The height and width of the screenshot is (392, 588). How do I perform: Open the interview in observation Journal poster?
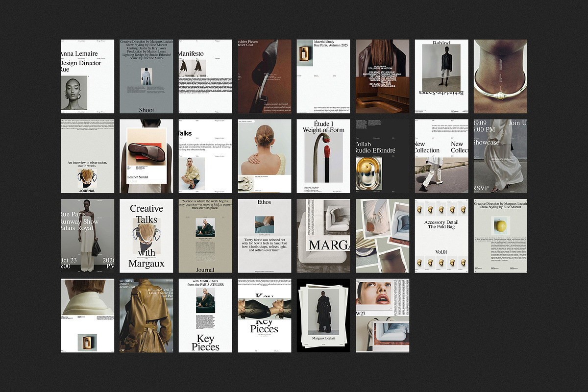(88, 156)
